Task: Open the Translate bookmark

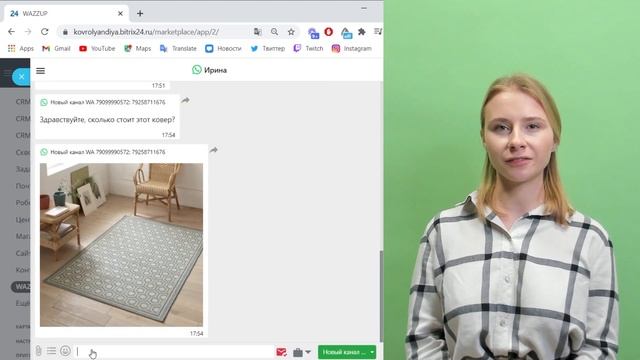Action: (x=178, y=49)
